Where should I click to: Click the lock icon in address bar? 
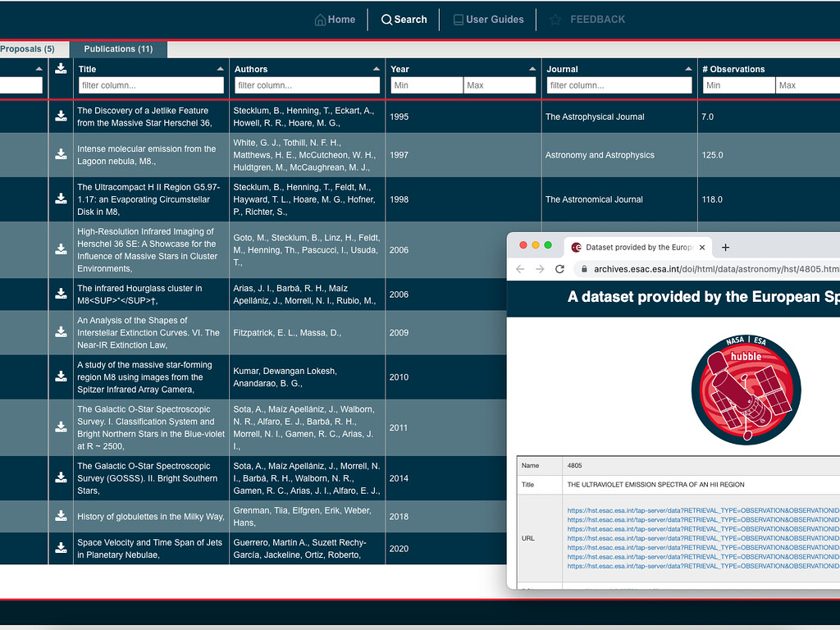click(584, 269)
